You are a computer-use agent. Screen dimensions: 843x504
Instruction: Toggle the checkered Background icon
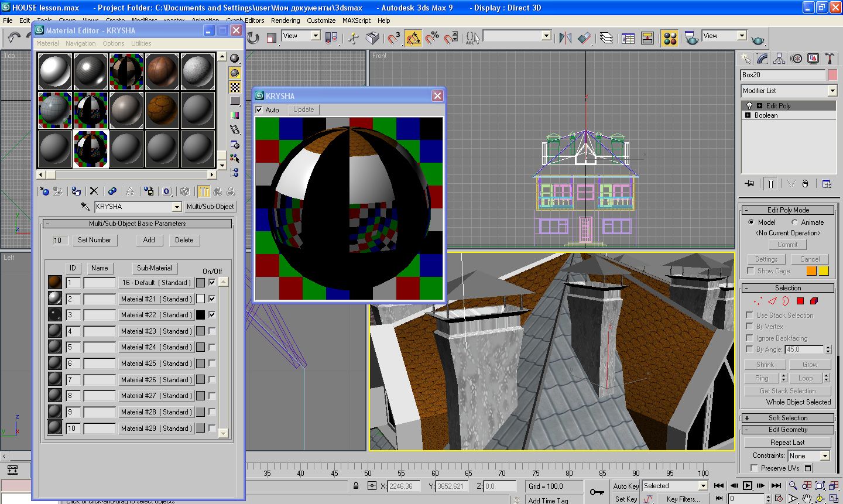click(x=235, y=87)
